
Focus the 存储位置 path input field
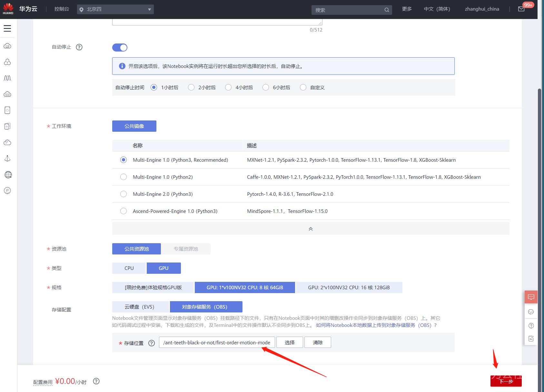pyautogui.click(x=217, y=342)
